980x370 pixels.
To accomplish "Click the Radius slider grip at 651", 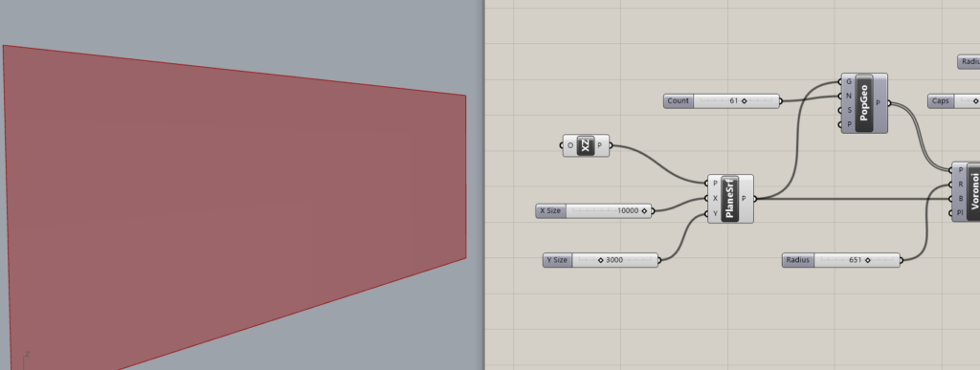I will point(867,260).
